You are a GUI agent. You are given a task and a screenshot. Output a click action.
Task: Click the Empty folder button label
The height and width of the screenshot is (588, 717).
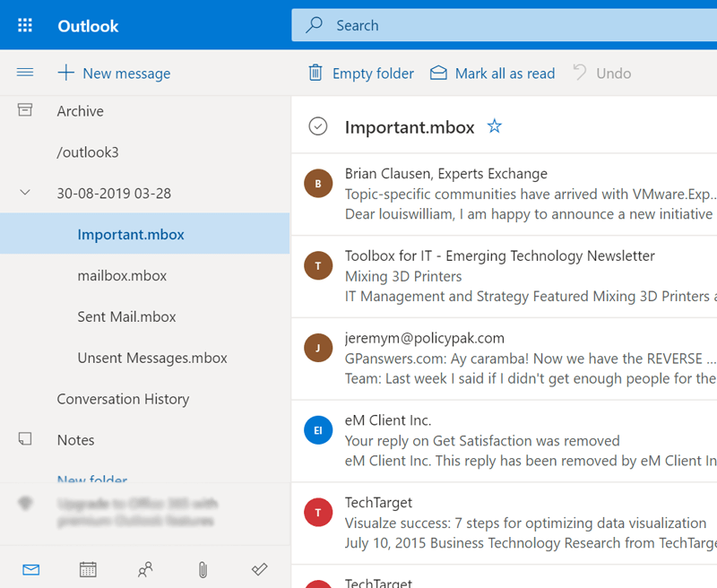pos(373,73)
